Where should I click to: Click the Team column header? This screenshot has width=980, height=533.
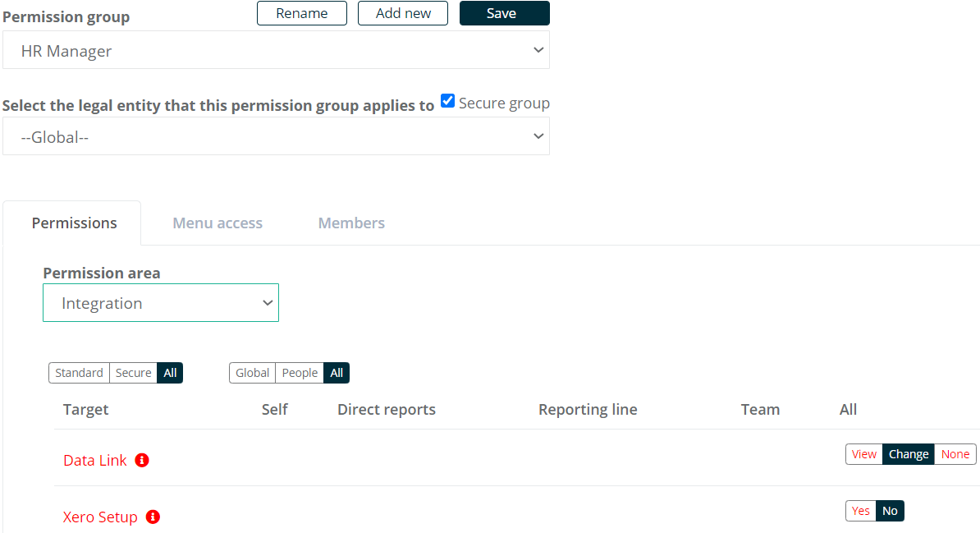click(x=760, y=410)
